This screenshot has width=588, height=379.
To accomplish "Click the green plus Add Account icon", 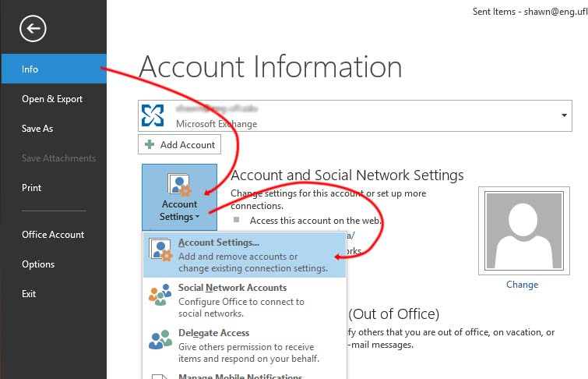I will [151, 145].
